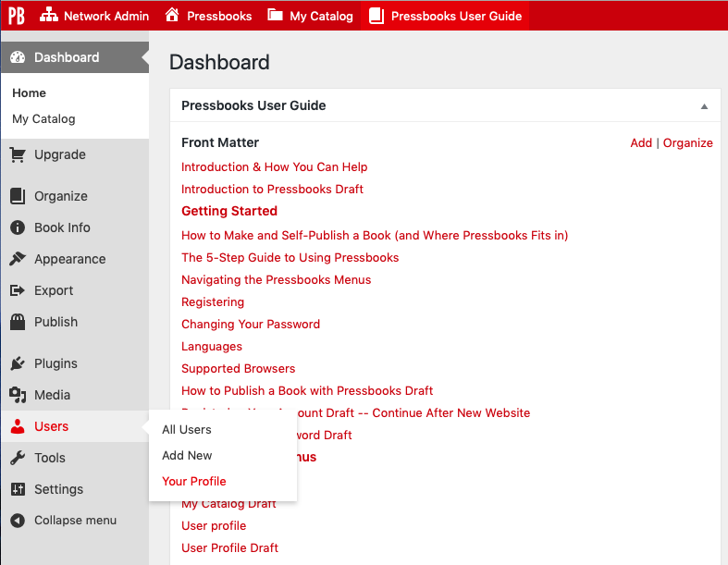Click the Collapse menu label
The width and height of the screenshot is (728, 565).
tap(75, 520)
